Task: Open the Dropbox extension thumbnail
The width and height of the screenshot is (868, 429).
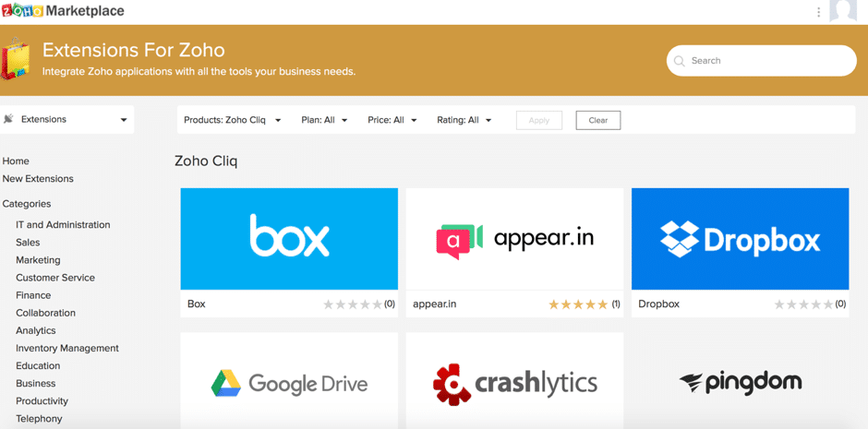Action: pyautogui.click(x=741, y=239)
